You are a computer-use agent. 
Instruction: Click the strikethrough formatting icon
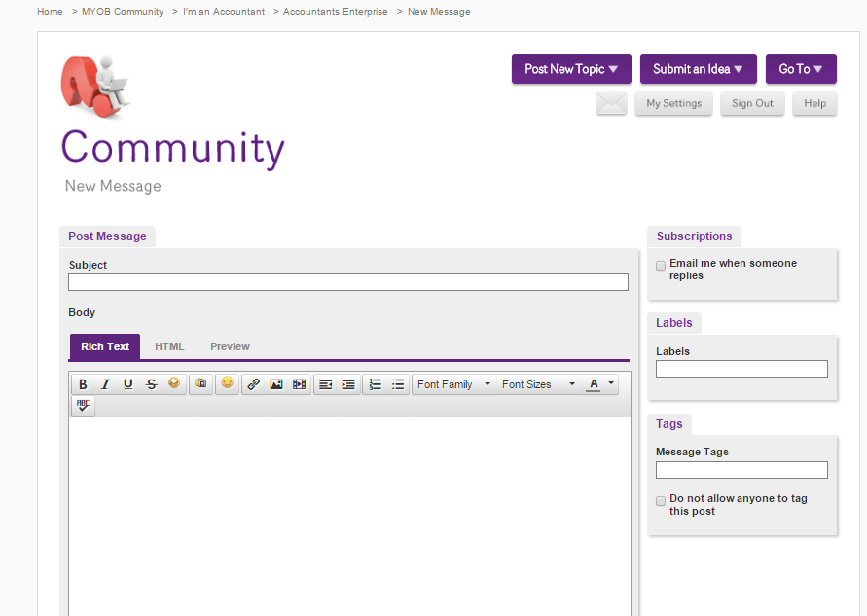pyautogui.click(x=151, y=384)
